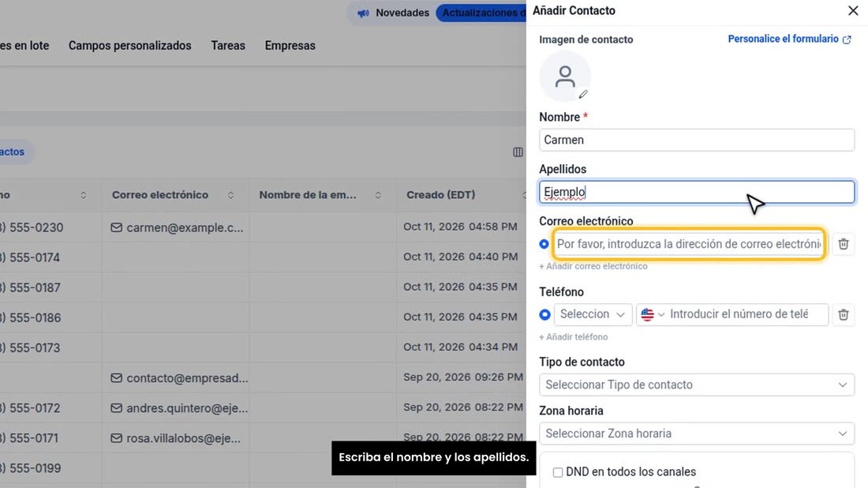Click the contact avatar placeholder image

[565, 77]
